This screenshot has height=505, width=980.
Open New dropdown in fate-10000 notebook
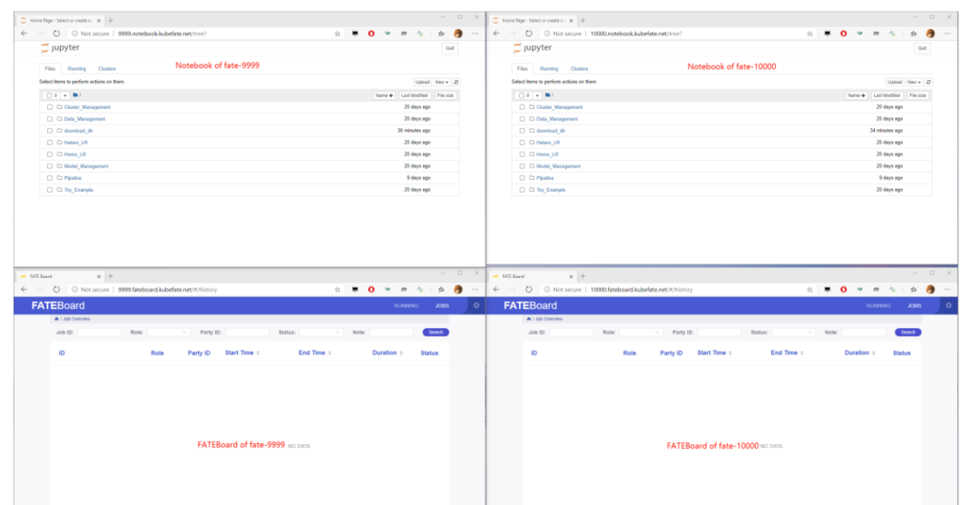click(x=915, y=82)
